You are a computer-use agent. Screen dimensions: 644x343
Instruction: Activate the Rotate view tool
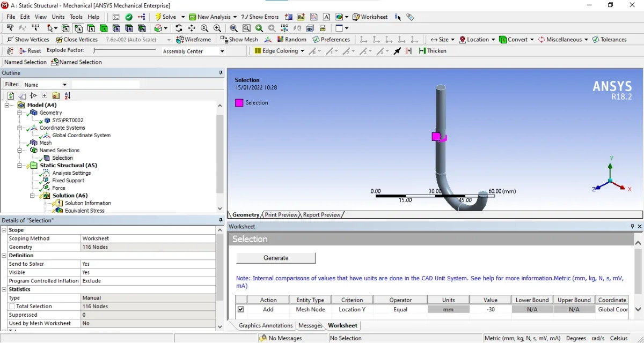pos(179,28)
